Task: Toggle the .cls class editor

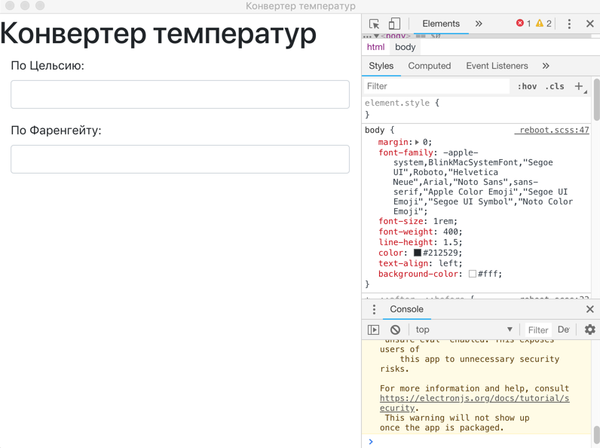Action: pos(553,87)
